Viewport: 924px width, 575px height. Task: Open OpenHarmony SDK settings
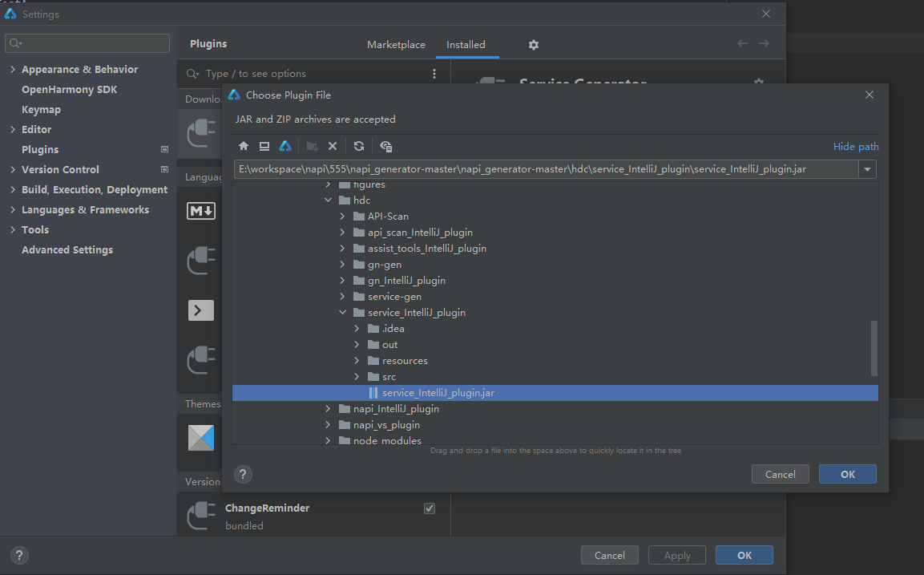(x=70, y=90)
